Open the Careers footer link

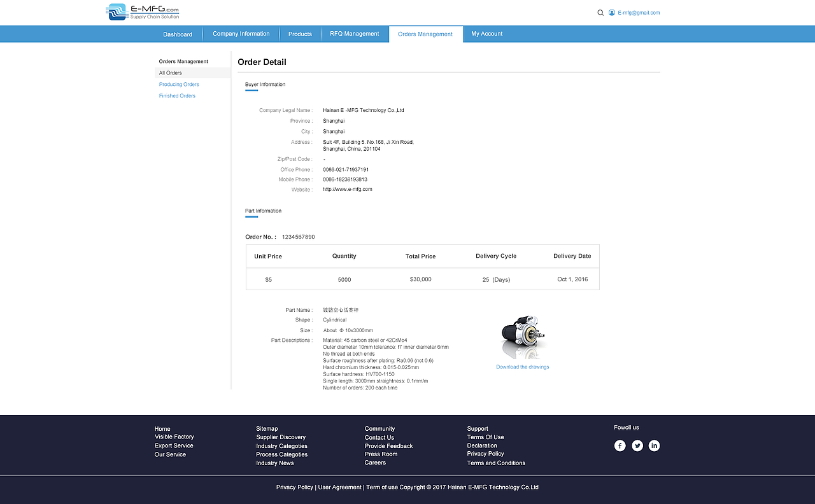coord(376,463)
